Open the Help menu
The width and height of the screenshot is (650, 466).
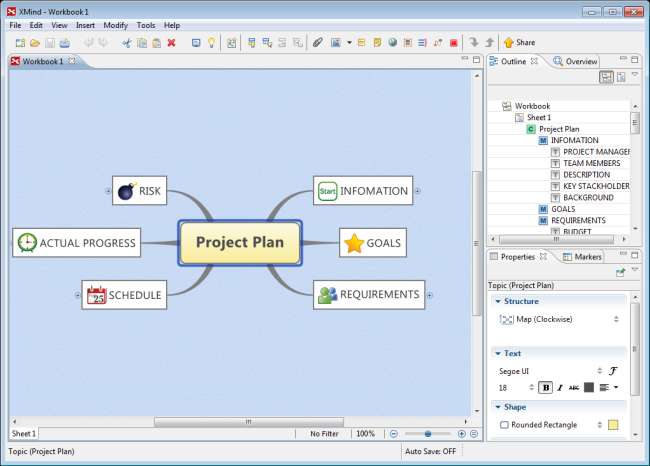172,25
